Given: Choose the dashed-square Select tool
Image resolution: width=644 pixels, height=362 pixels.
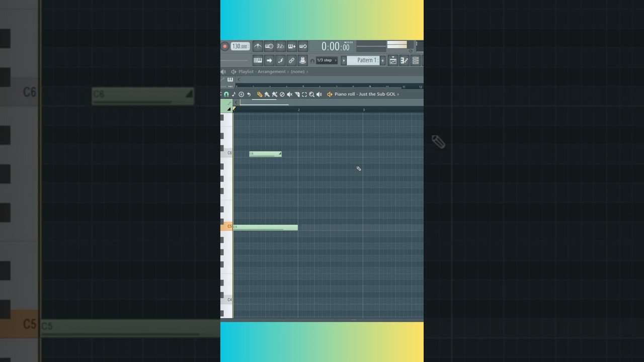Looking at the screenshot, I should [x=304, y=94].
